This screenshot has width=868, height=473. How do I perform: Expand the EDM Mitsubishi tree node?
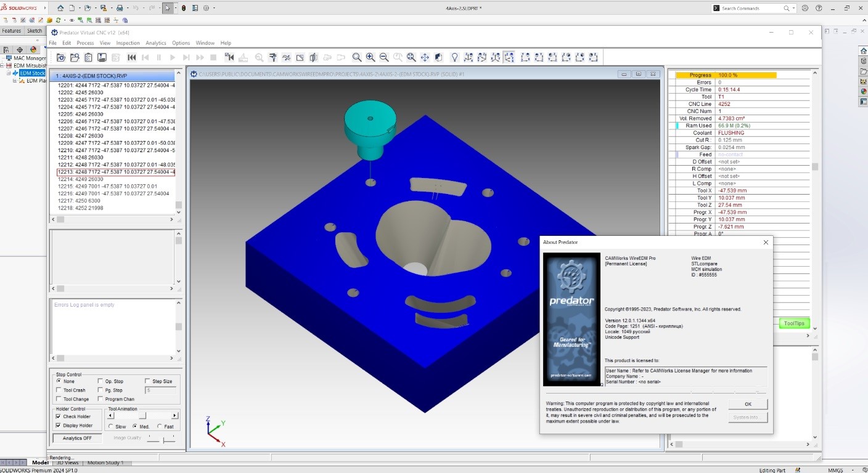click(x=2, y=65)
